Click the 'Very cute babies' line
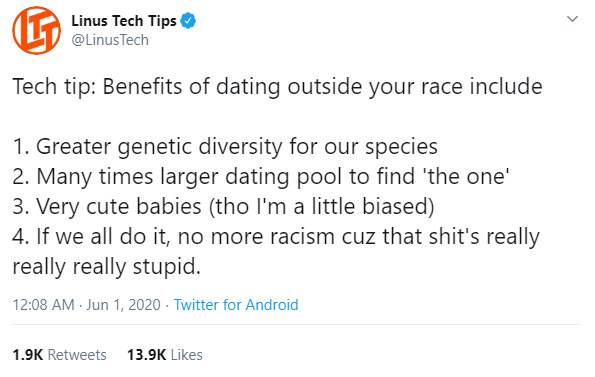595x377 pixels. coord(223,207)
